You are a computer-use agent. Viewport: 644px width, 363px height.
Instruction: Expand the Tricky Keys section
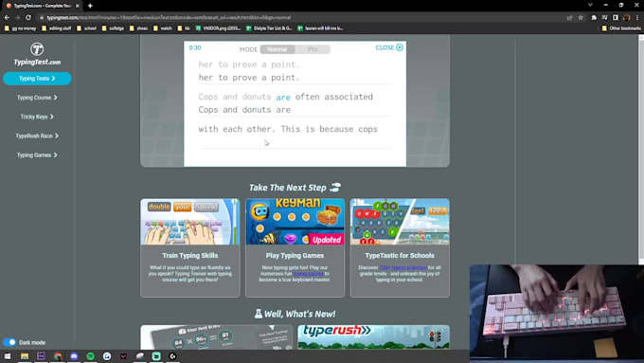point(37,117)
